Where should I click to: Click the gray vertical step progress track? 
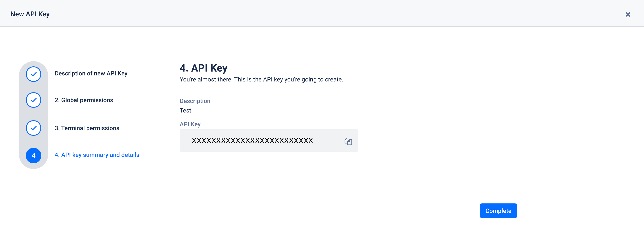click(x=34, y=115)
